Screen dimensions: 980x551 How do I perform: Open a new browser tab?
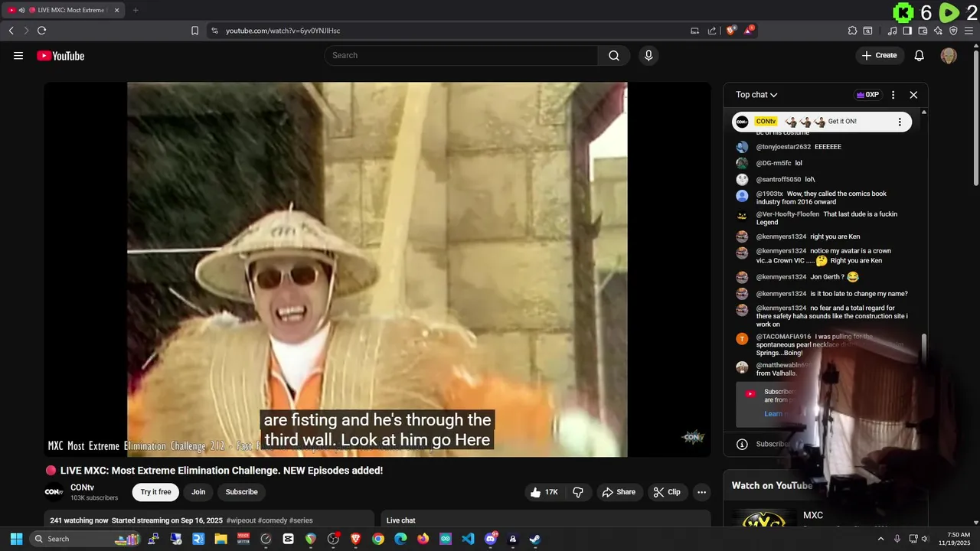pyautogui.click(x=136, y=10)
